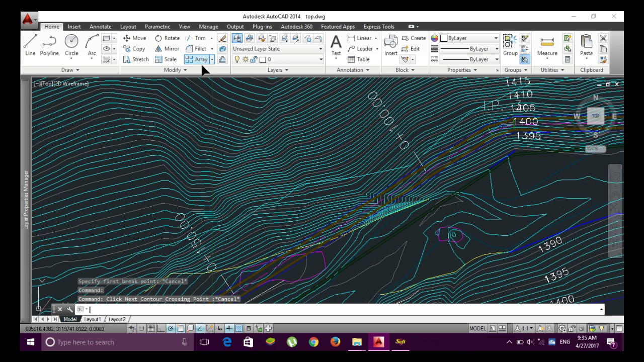
Task: Switch to Layout1 tab
Action: (x=93, y=319)
